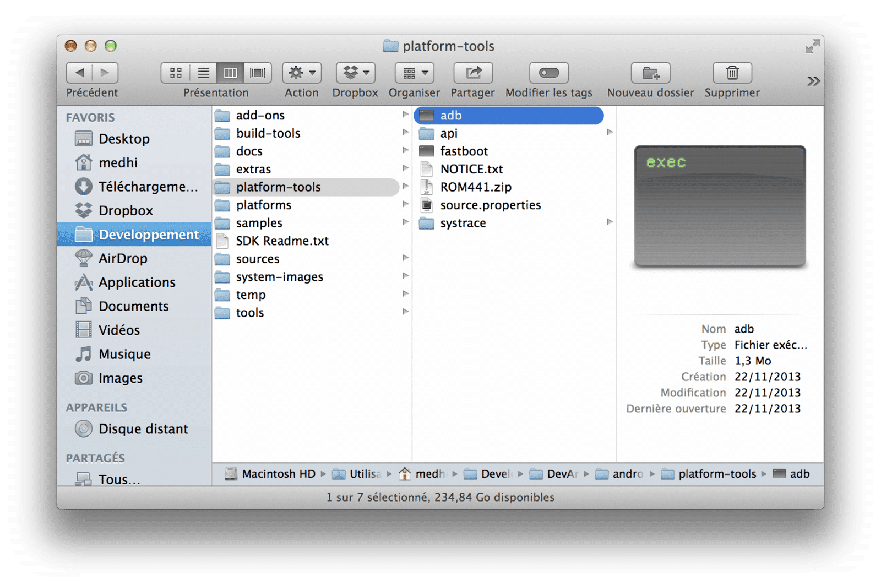The image size is (881, 588).
Task: Open the build-tools folder
Action: (x=268, y=133)
